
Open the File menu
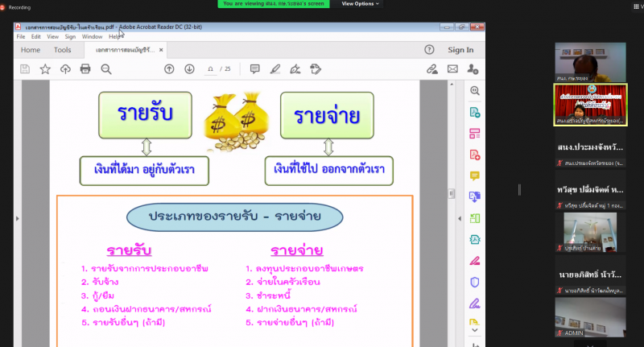21,36
